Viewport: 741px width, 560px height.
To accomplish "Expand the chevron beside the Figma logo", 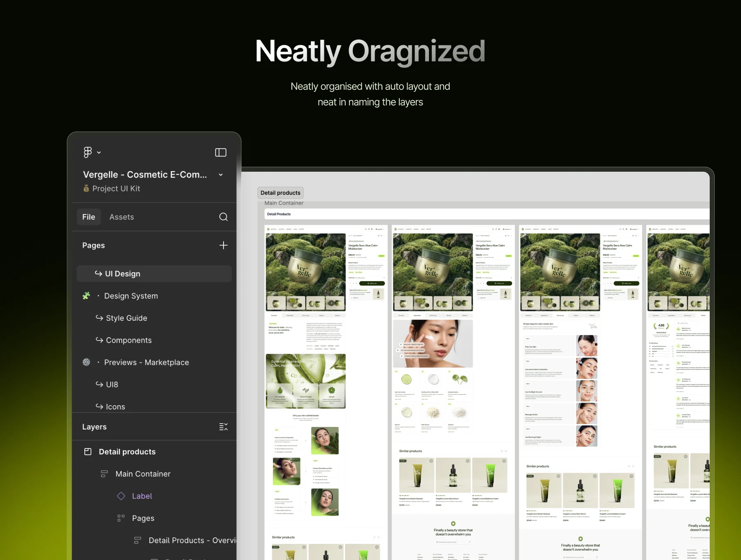I will (99, 153).
